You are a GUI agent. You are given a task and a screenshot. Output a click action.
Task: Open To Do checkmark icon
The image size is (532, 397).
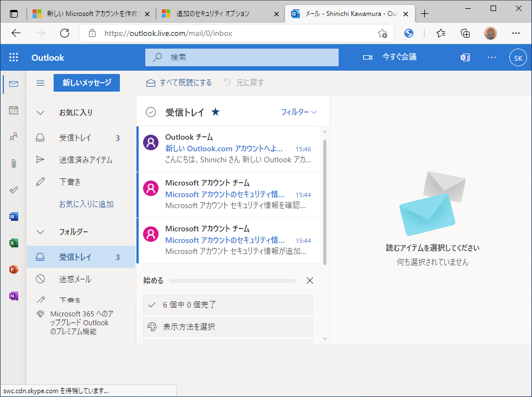[14, 190]
